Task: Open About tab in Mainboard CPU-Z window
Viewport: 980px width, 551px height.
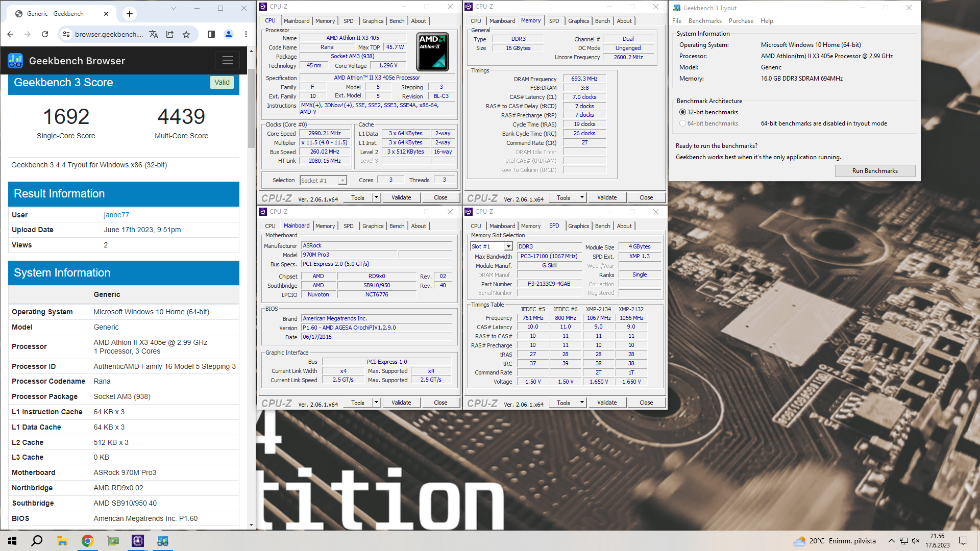Action: (x=419, y=226)
